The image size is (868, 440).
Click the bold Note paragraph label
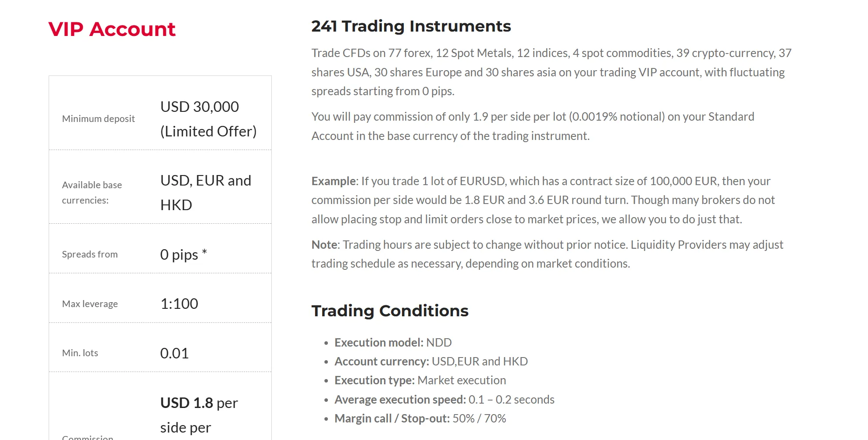(325, 245)
